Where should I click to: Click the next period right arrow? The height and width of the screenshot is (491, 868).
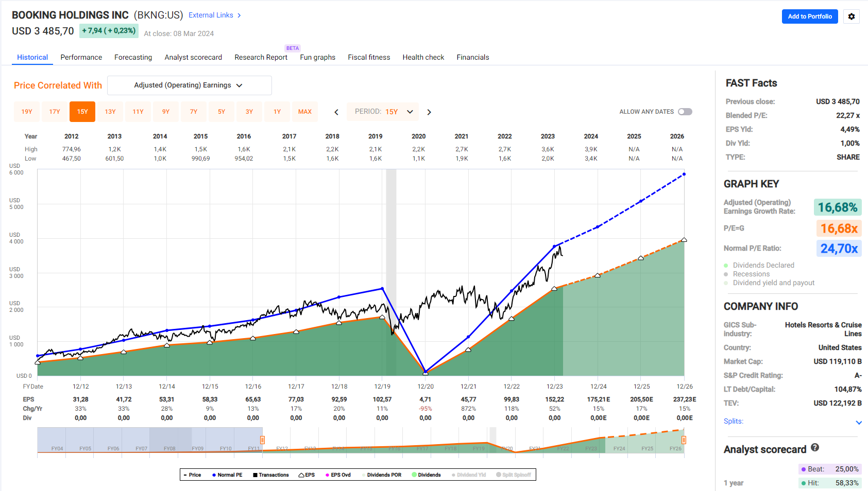(x=429, y=112)
